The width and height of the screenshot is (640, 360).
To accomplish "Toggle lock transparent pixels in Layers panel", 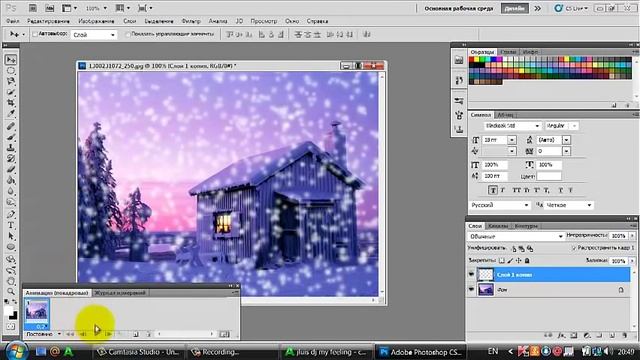I will click(502, 260).
